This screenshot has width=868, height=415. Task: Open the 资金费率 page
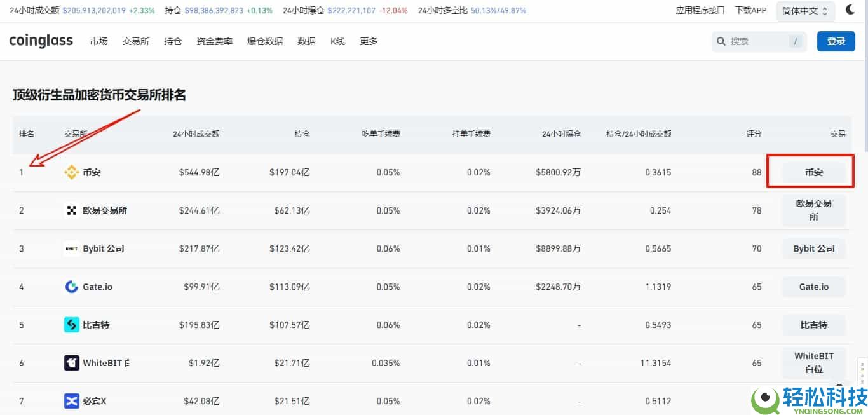214,41
